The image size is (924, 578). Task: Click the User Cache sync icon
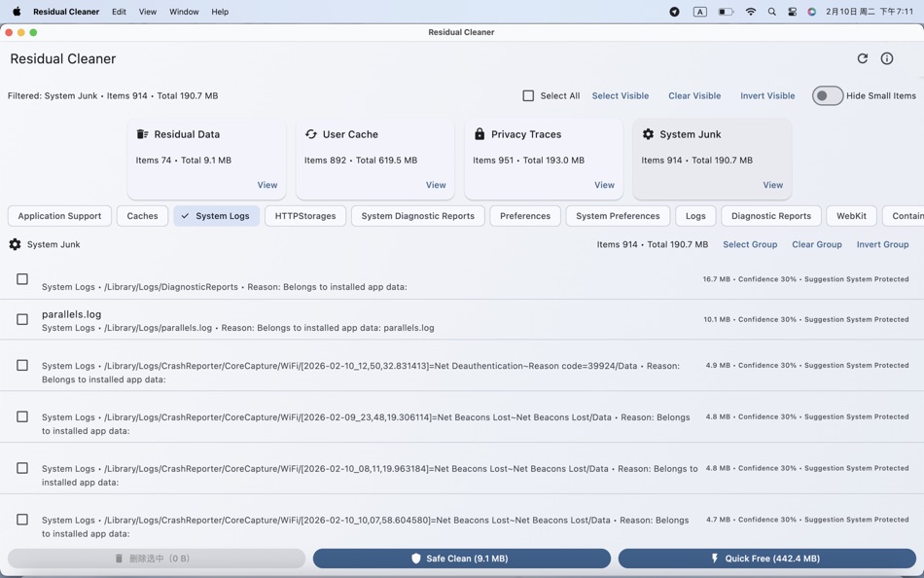point(311,133)
